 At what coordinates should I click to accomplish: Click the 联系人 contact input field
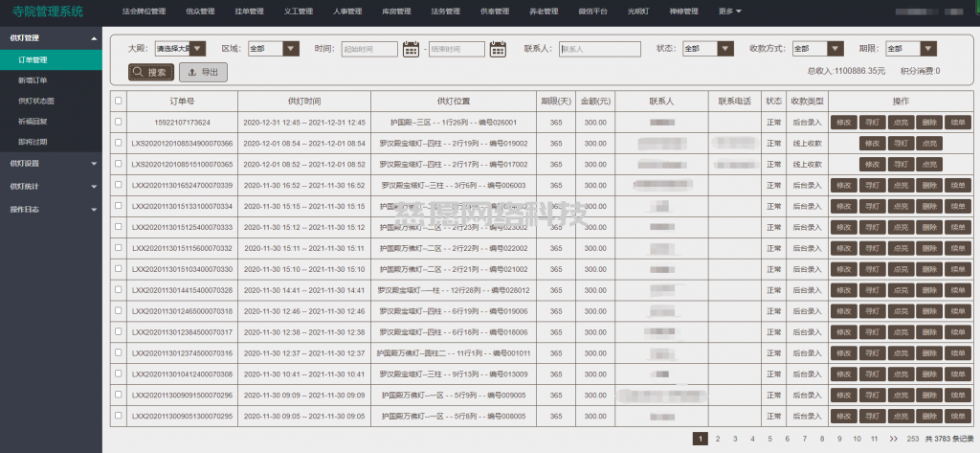coord(599,49)
